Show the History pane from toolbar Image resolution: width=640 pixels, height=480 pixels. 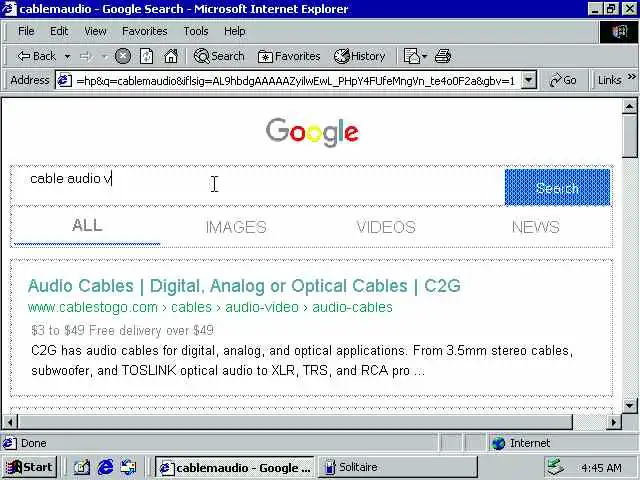pos(360,56)
